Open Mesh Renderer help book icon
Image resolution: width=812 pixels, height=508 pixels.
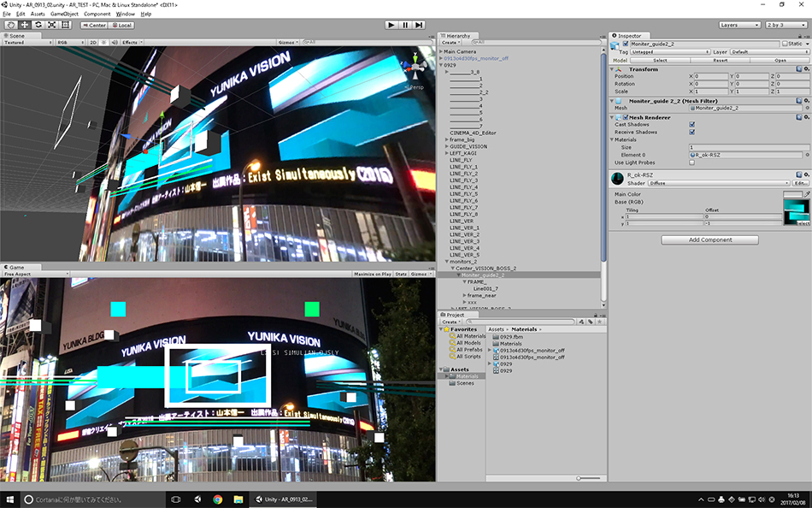click(x=799, y=117)
